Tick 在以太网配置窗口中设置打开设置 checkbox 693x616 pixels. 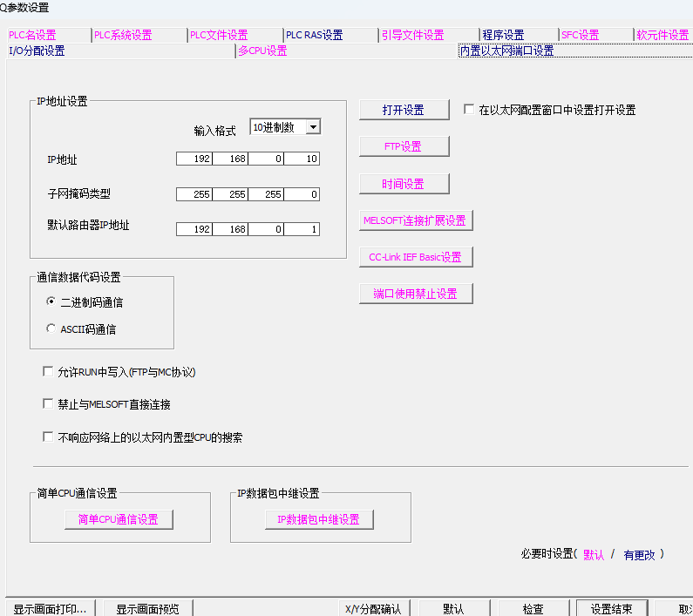coord(469,110)
